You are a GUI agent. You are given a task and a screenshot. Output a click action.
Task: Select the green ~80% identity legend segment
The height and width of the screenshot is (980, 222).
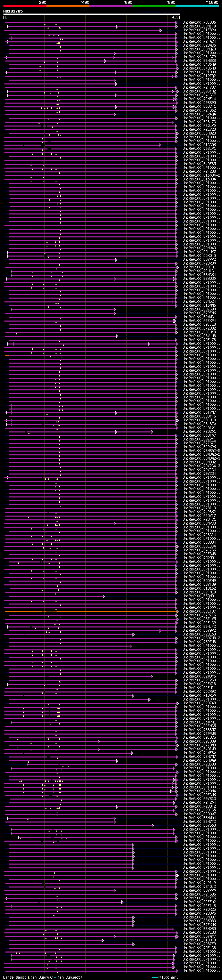pyautogui.click(x=154, y=6)
